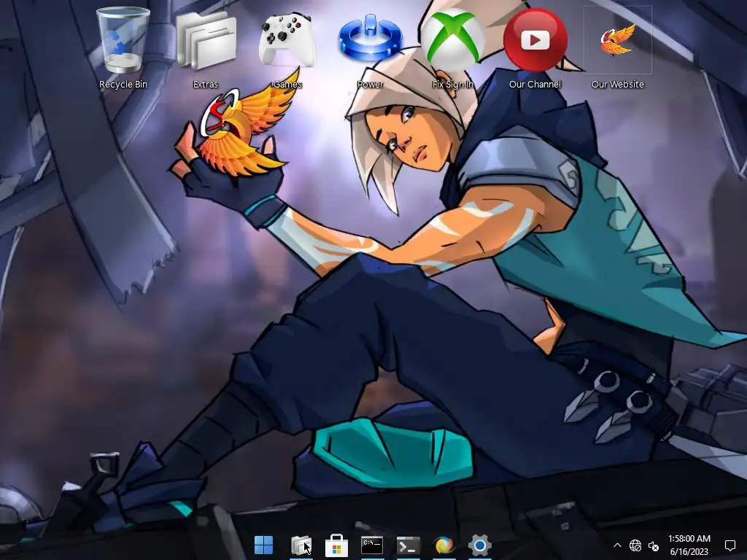The image size is (747, 560).
Task: Open Command Prompt from the taskbar
Action: coord(372,545)
